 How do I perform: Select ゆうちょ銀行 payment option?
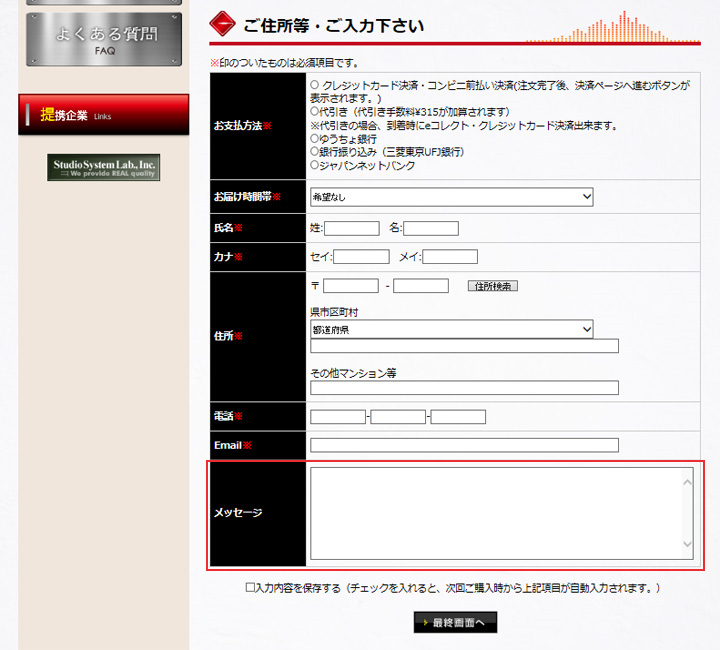(315, 139)
